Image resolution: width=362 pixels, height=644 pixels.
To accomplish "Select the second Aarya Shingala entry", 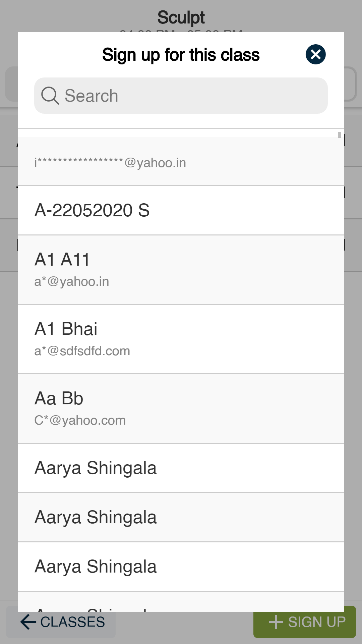I will [x=96, y=517].
